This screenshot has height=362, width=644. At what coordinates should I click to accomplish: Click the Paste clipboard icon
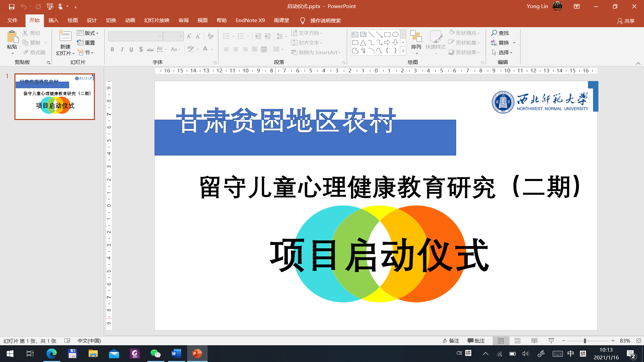pos(12,37)
